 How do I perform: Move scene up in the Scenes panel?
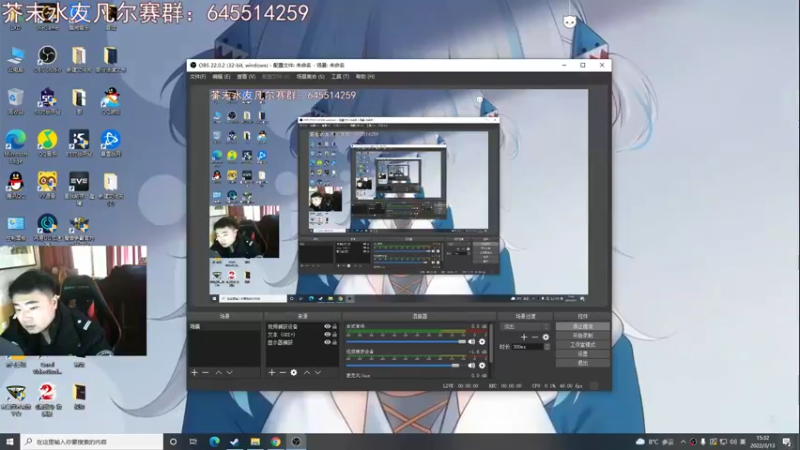218,372
